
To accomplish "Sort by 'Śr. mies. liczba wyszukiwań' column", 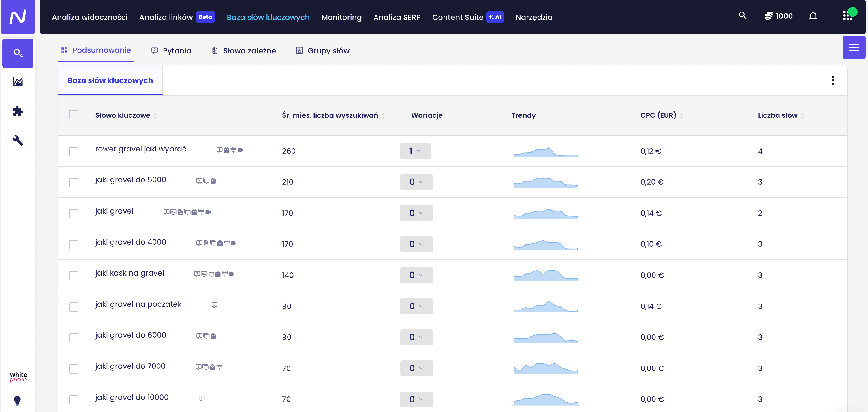I will click(x=333, y=115).
